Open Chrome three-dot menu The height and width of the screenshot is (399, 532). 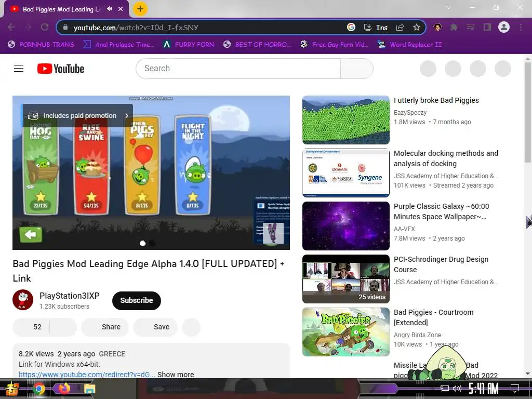[521, 27]
